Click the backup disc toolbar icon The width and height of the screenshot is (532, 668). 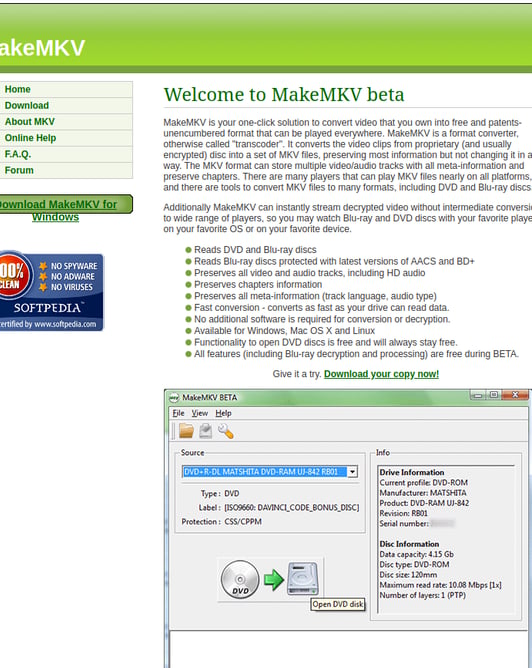click(x=206, y=432)
